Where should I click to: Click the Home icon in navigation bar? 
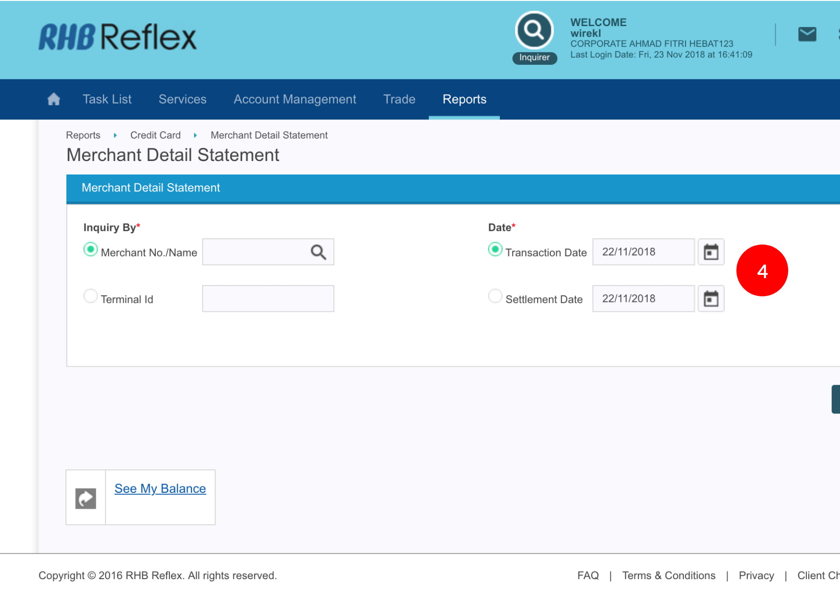[x=54, y=99]
